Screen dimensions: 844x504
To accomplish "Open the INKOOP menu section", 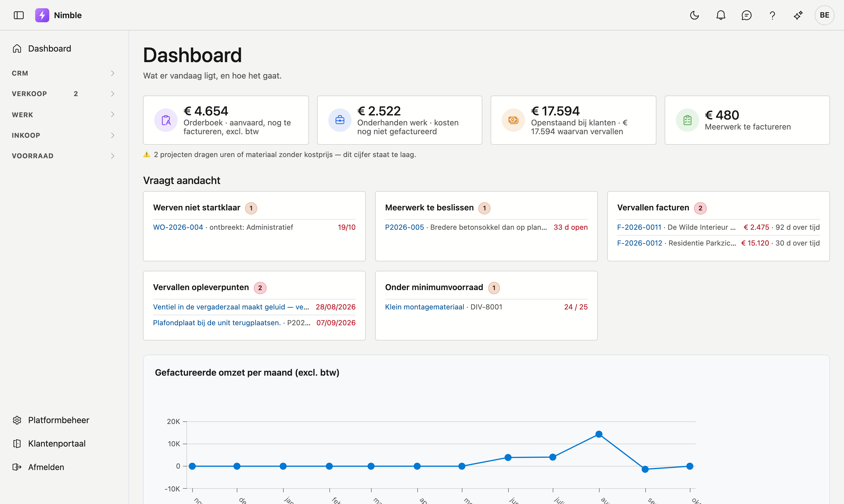I will click(64, 135).
